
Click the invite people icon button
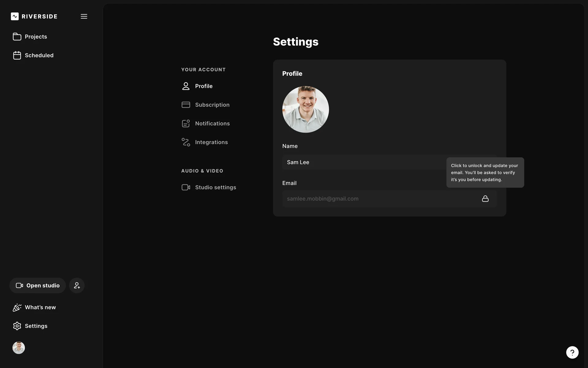77,286
